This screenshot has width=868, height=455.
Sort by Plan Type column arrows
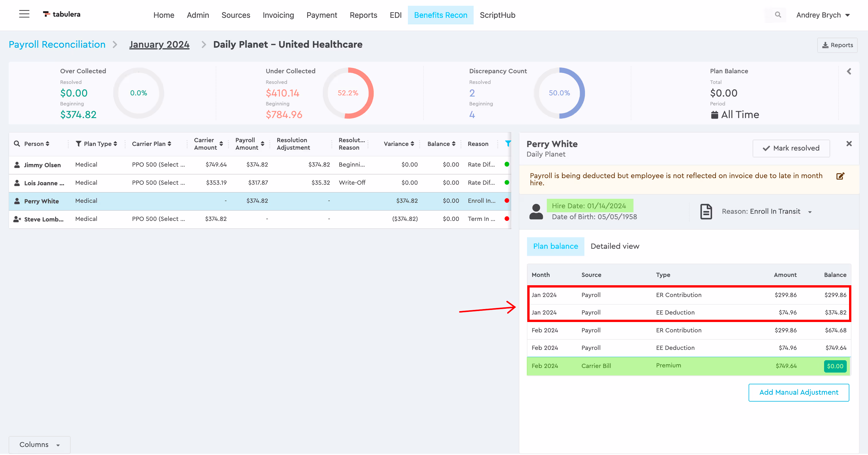click(115, 144)
